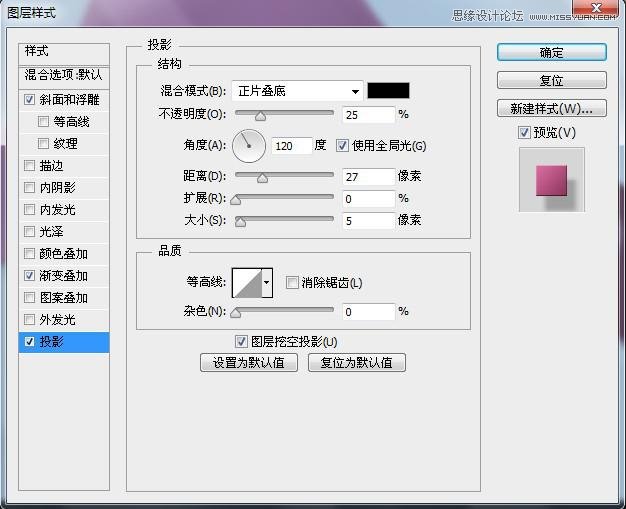Image resolution: width=626 pixels, height=509 pixels.
Task: Click the 杂色 slider handle
Action: [x=236, y=313]
